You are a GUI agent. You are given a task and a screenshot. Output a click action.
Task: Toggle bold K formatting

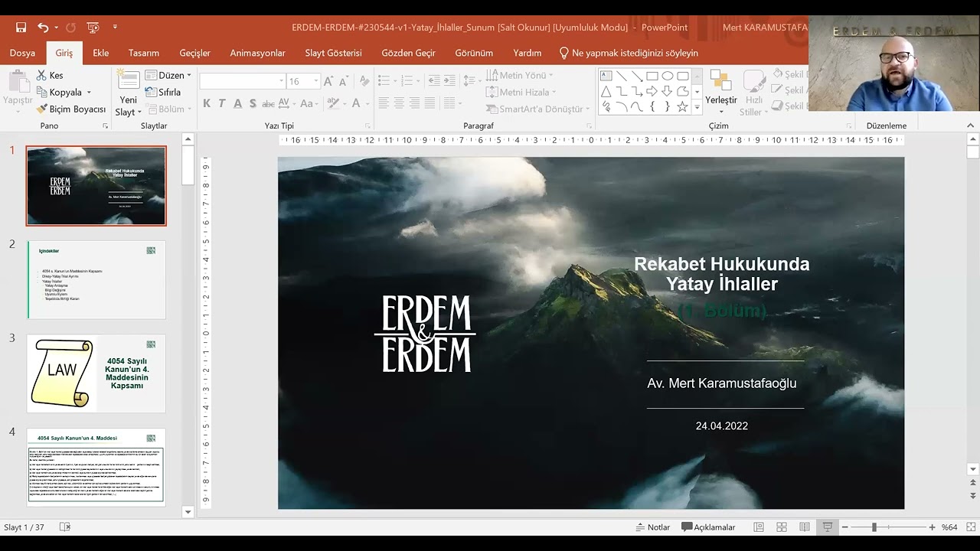pos(207,103)
